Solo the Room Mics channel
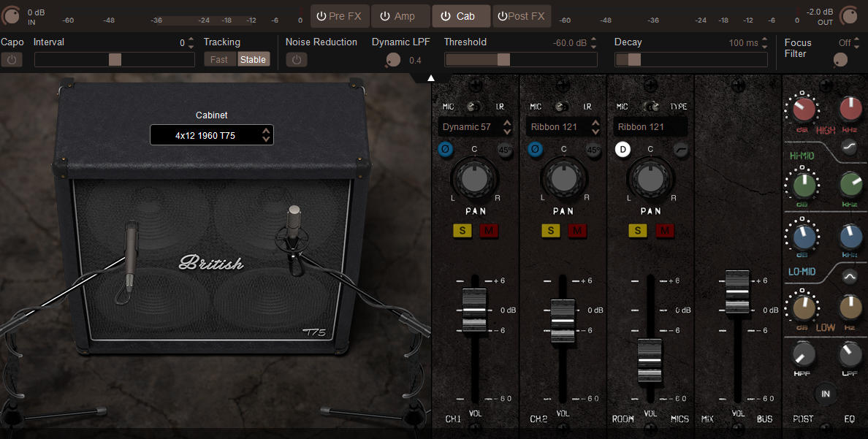This screenshot has height=439, width=868. click(x=638, y=230)
